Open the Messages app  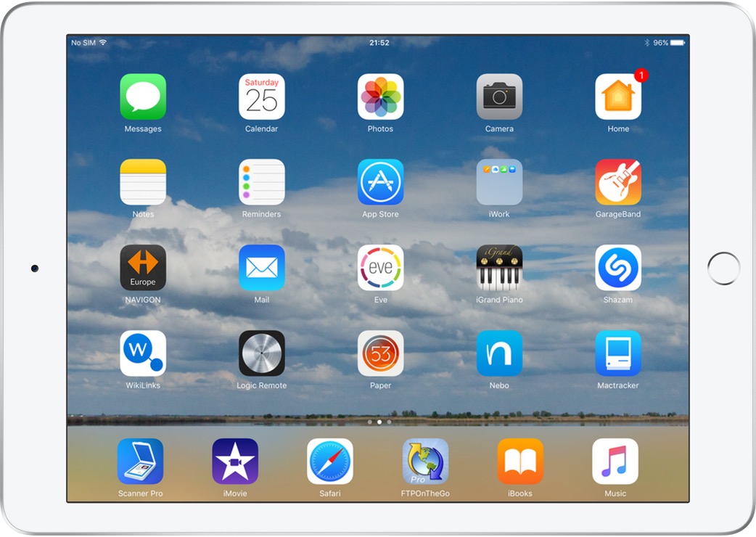(x=143, y=97)
